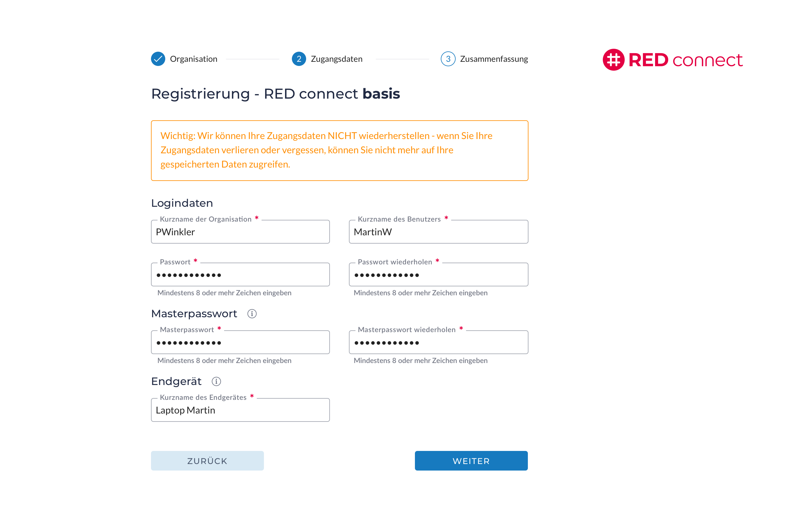The height and width of the screenshot is (505, 812).
Task: Click the Masterpasswort info icon
Action: tap(252, 314)
